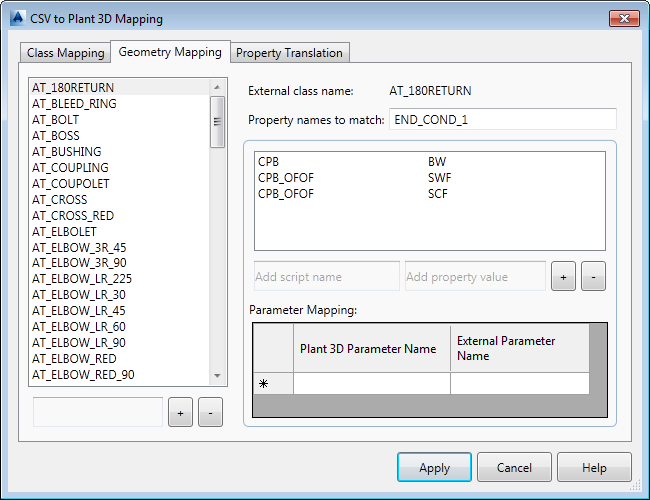650x500 pixels.
Task: Click the BW property value
Action: click(437, 162)
